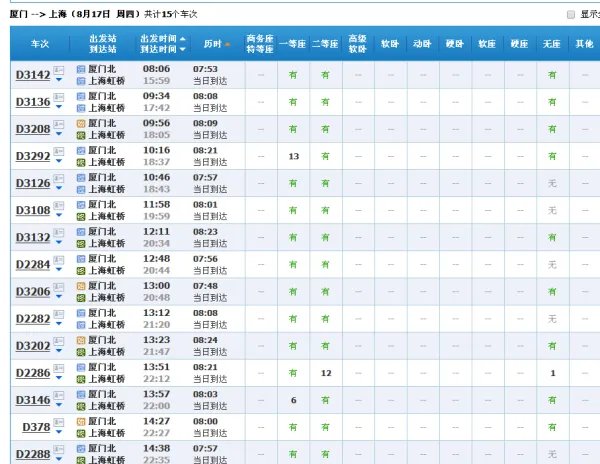600x464 pixels.
Task: Click the 1 无座 count for D2286
Action: point(553,373)
